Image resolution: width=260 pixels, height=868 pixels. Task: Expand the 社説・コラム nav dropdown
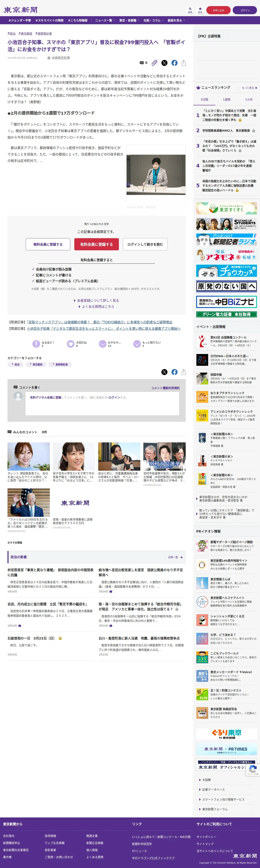[x=153, y=20]
